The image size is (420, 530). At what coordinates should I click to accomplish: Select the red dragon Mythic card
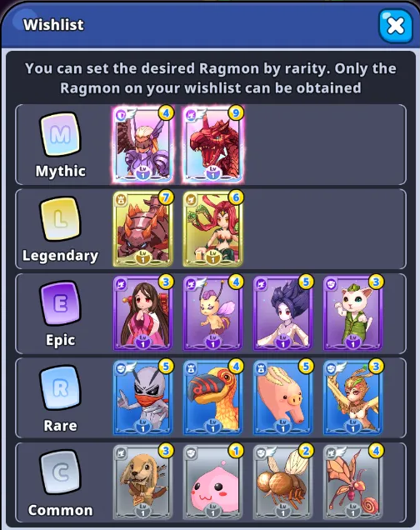(x=212, y=145)
